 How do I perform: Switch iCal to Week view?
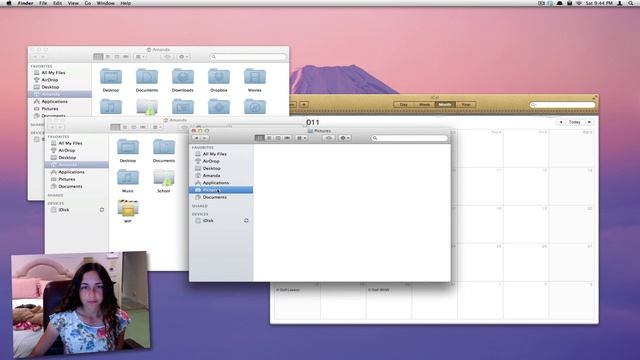click(x=424, y=104)
